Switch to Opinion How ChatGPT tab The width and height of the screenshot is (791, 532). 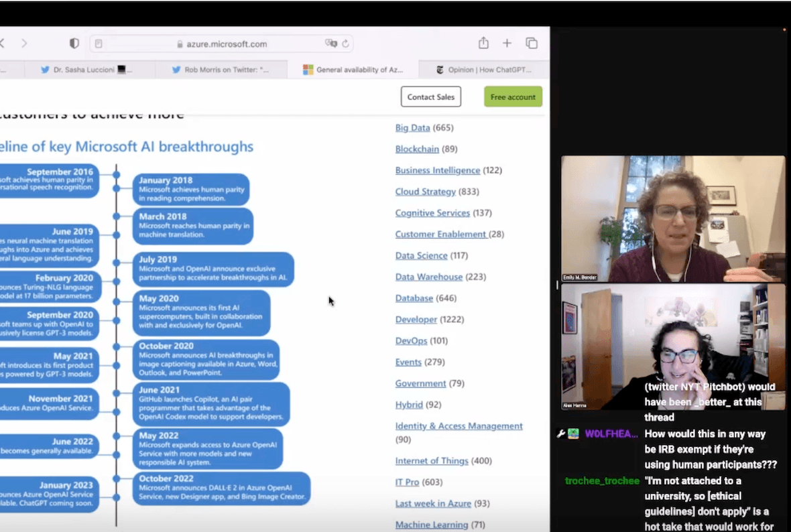coord(484,70)
